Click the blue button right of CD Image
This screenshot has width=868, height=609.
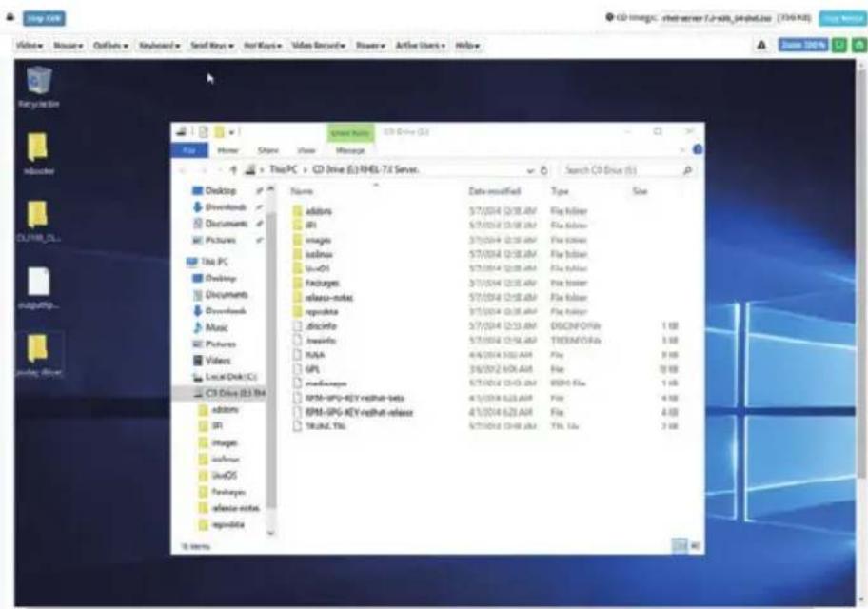coord(842,18)
